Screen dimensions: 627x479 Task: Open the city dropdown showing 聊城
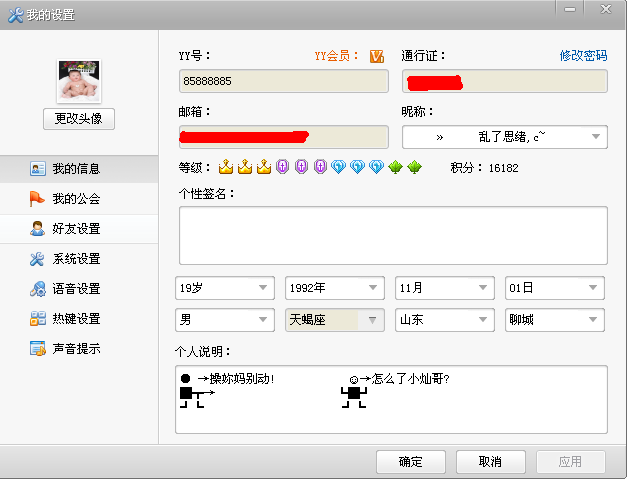[x=555, y=320]
